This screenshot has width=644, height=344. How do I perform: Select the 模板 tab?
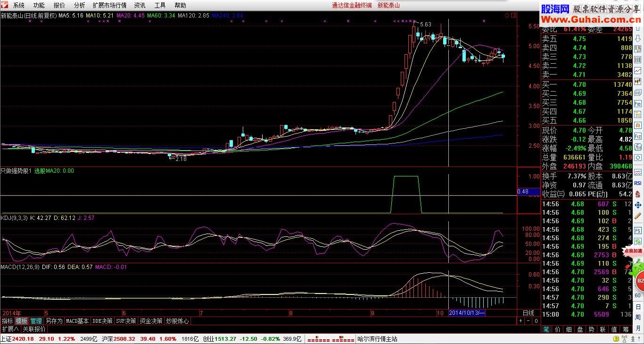point(22,321)
